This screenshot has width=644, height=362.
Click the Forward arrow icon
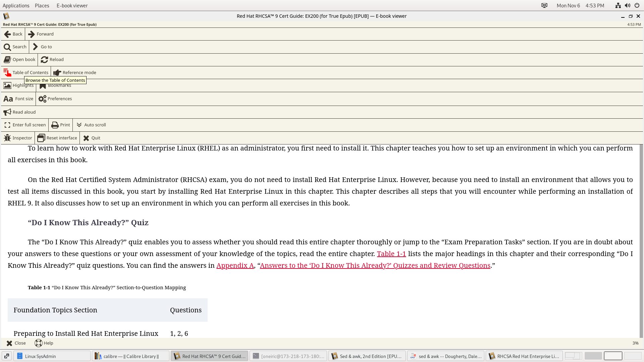32,34
